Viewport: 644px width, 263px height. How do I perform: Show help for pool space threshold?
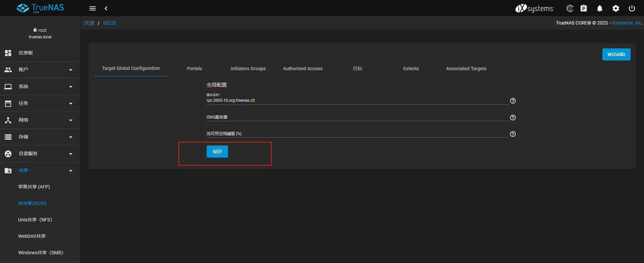point(513,134)
